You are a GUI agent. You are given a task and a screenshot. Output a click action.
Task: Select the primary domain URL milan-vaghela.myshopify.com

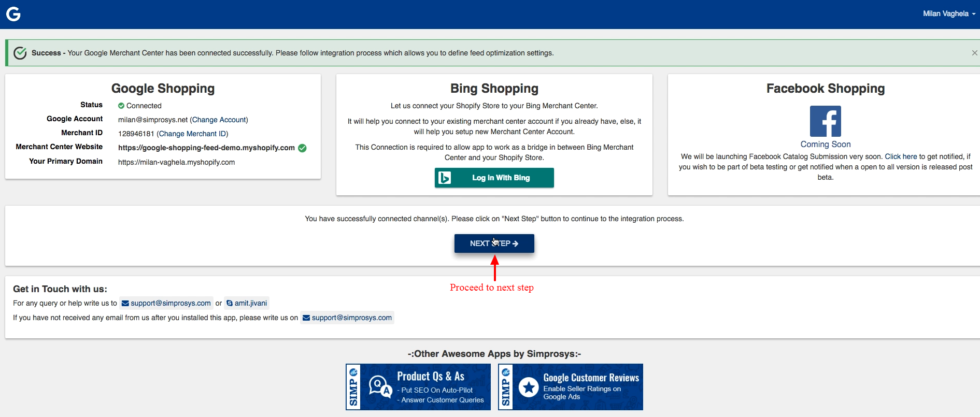pos(176,162)
